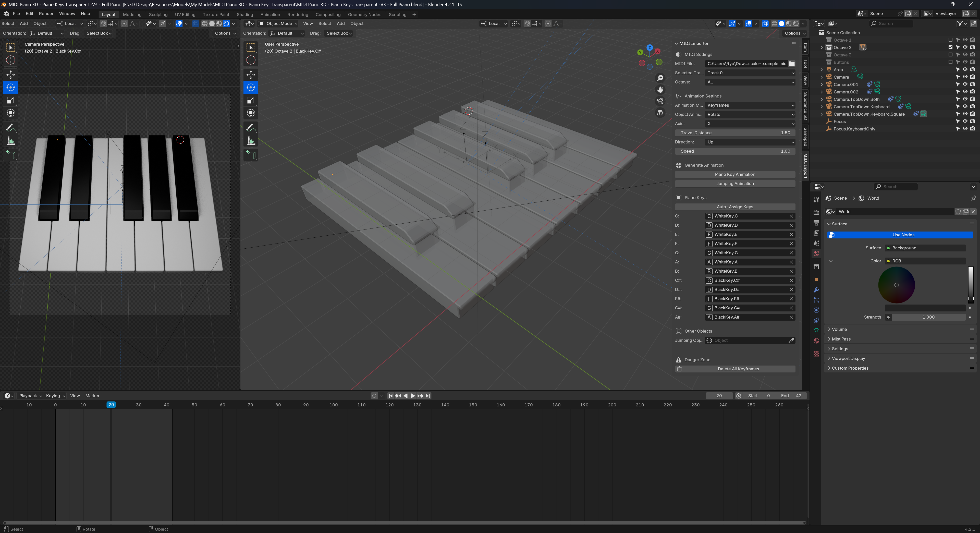
Task: Click the zoom view magnifier icon
Action: pos(660,78)
